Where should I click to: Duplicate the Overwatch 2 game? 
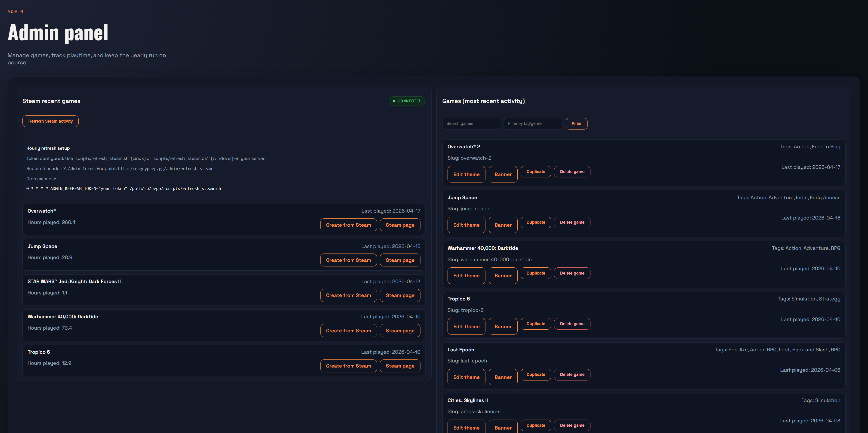pyautogui.click(x=535, y=172)
